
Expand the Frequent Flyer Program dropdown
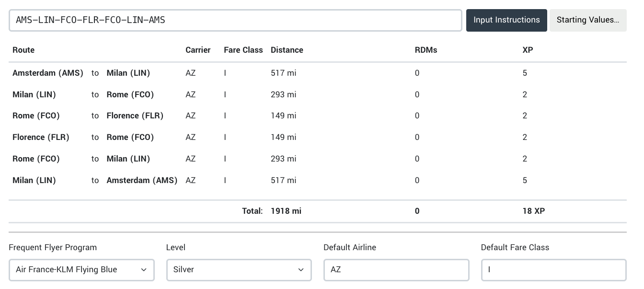pos(81,270)
